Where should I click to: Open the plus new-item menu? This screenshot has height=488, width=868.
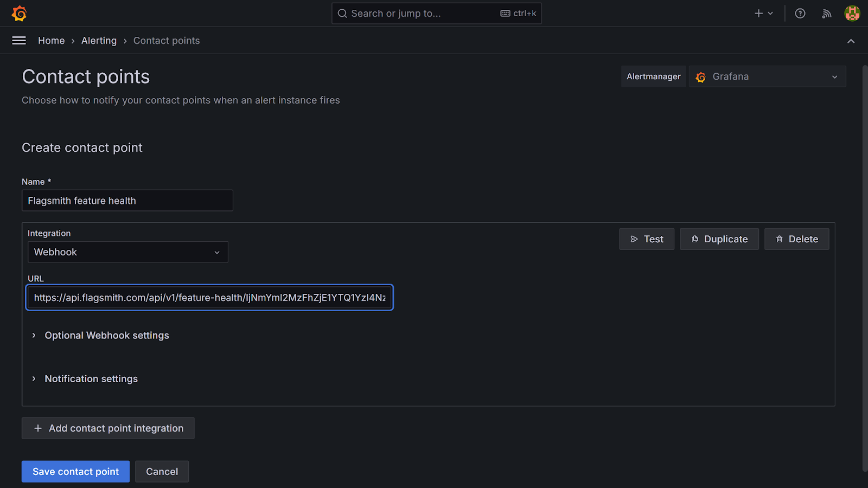(763, 14)
